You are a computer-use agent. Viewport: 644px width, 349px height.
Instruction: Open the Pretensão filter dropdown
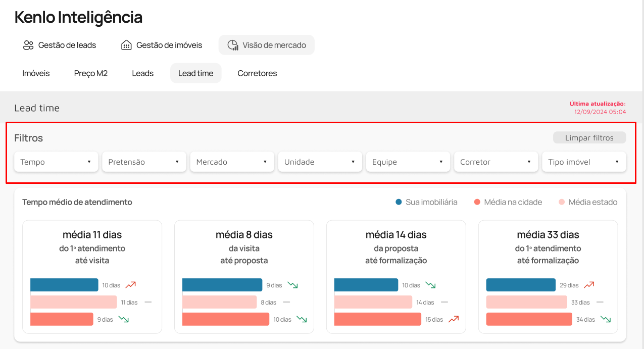click(144, 162)
